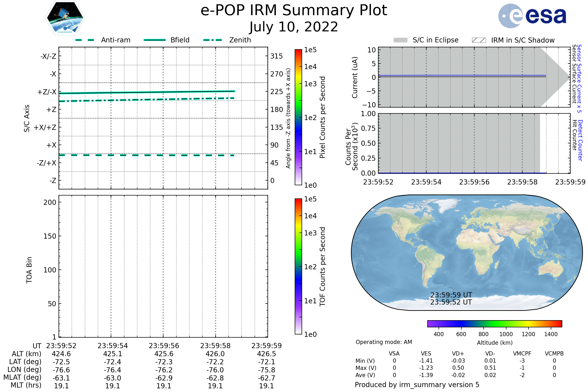Image resolution: width=588 pixels, height=392 pixels.
Task: Click the VMCPF voltage column header
Action: pyautogui.click(x=522, y=354)
